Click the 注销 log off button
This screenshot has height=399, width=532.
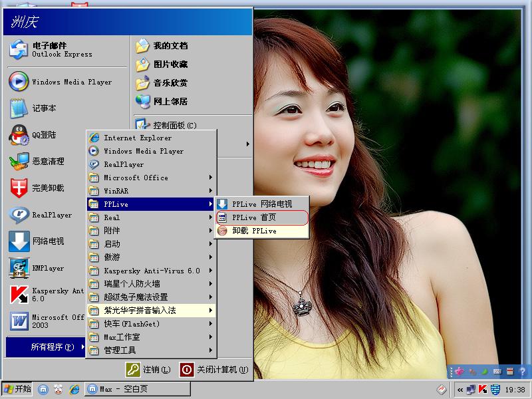(x=149, y=370)
